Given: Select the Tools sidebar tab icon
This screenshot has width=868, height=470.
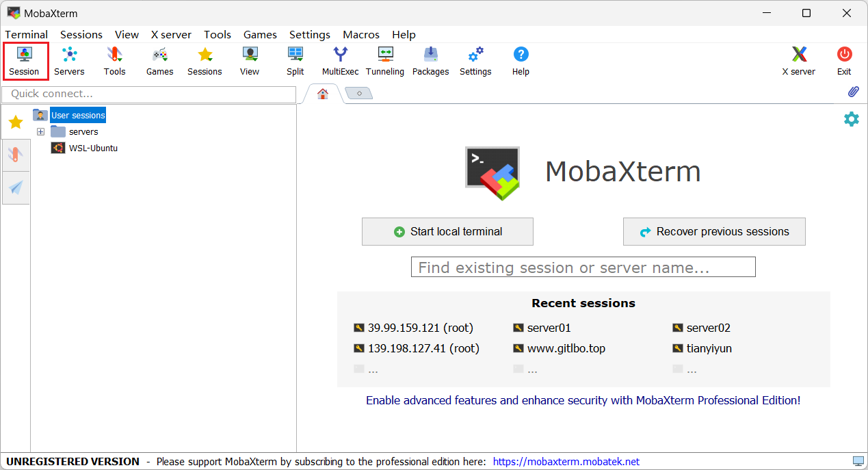Looking at the screenshot, I should click(15, 155).
